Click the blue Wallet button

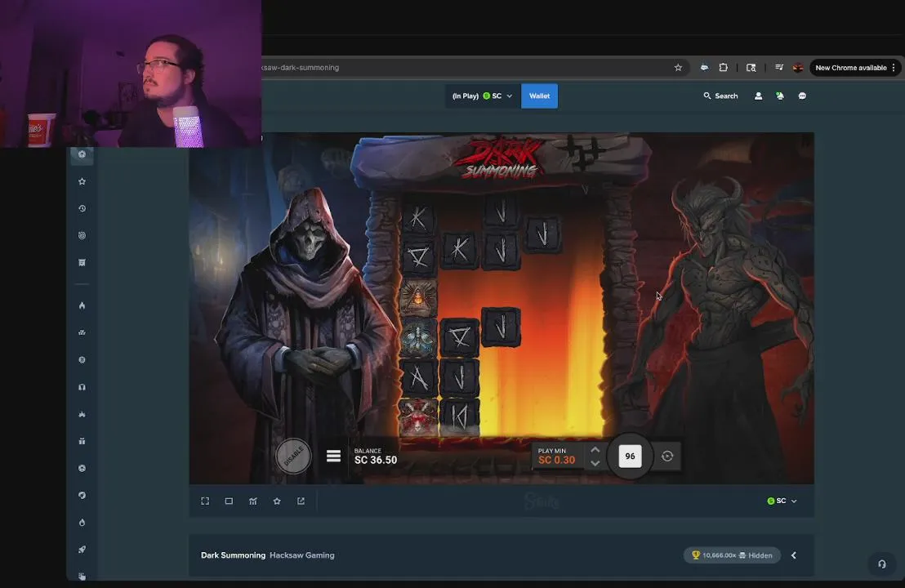[x=540, y=96]
